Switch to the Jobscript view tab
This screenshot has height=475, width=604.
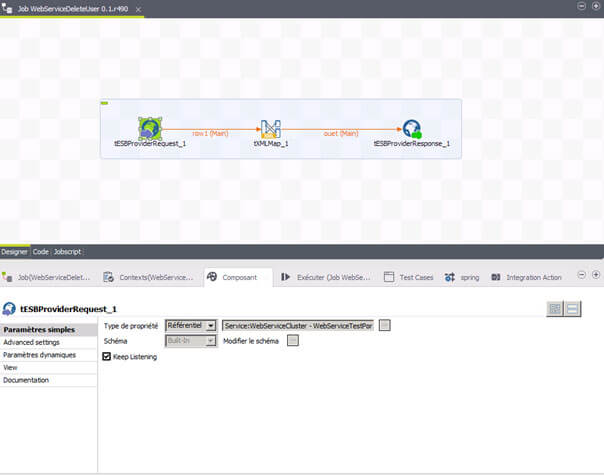tap(67, 252)
